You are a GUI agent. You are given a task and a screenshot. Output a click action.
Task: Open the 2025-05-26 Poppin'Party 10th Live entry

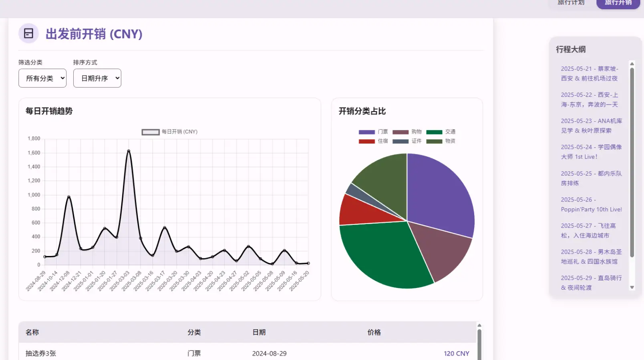[x=591, y=204]
